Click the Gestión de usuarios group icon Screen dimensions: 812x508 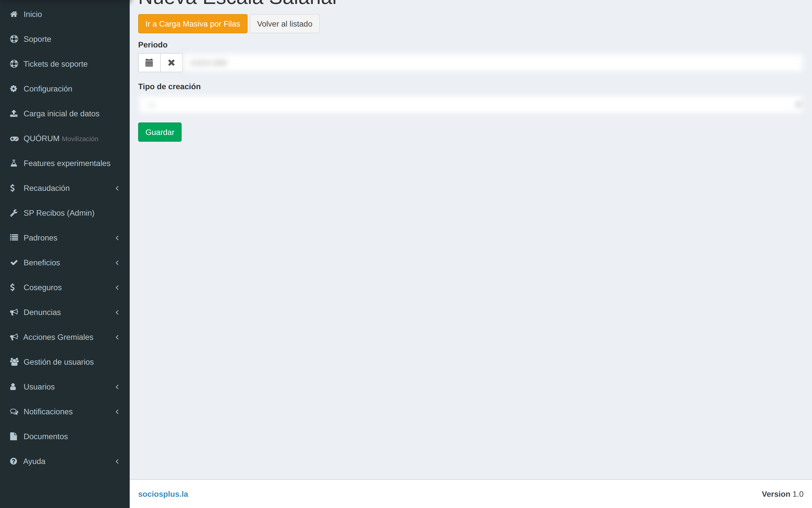14,362
